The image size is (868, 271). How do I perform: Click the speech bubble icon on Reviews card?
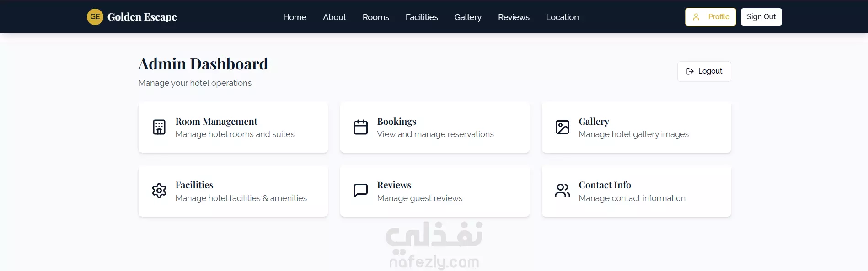tap(361, 191)
